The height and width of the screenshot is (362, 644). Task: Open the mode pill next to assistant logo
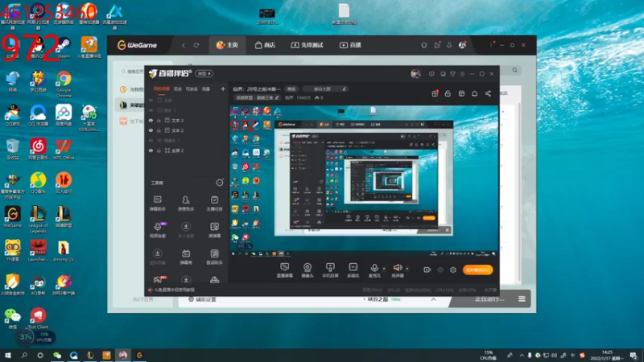204,74
